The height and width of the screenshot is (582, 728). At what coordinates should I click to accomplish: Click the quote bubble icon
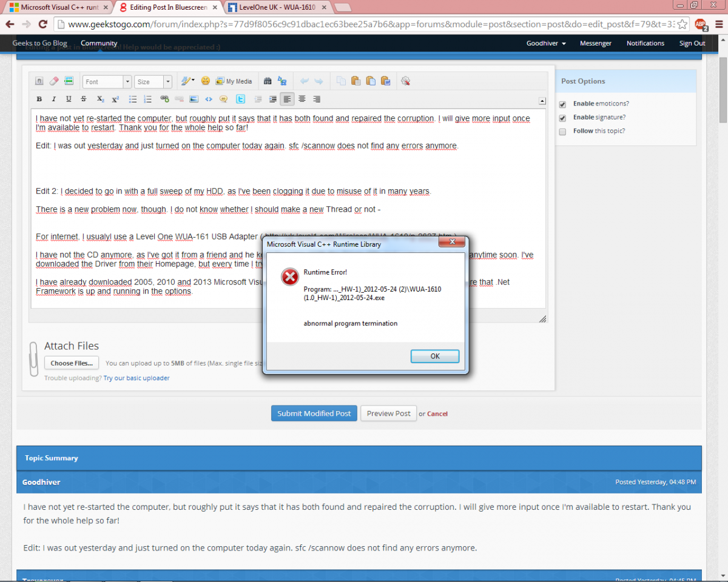click(x=223, y=99)
